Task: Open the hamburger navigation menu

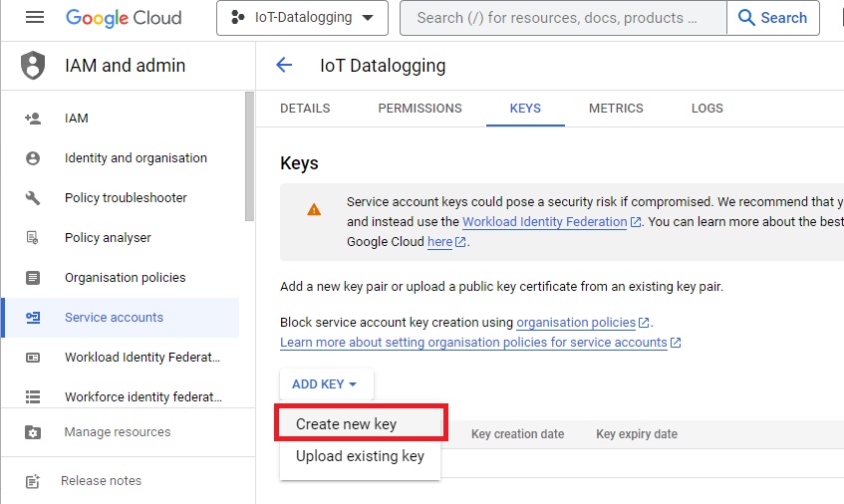Action: 35,17
